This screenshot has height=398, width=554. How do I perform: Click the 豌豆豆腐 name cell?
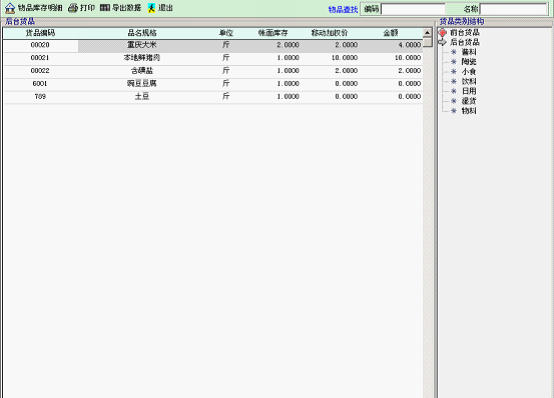[x=142, y=83]
